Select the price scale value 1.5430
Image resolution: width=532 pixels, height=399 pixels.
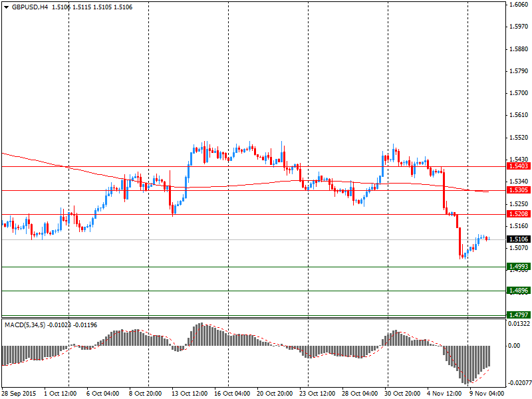[x=519, y=159]
